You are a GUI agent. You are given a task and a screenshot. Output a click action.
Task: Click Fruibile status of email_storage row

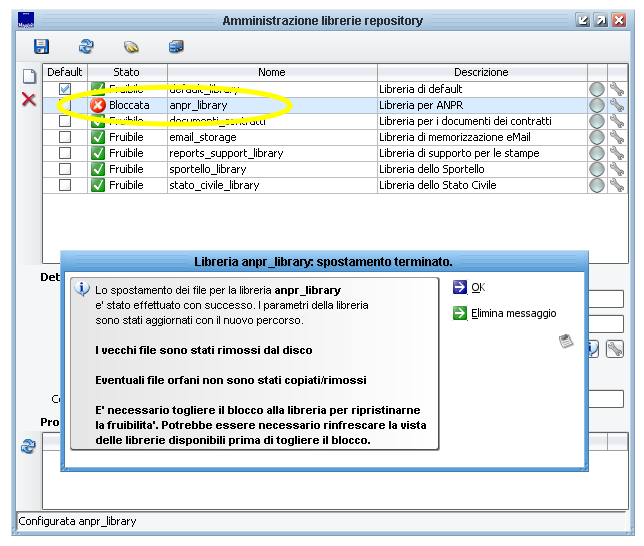click(126, 137)
